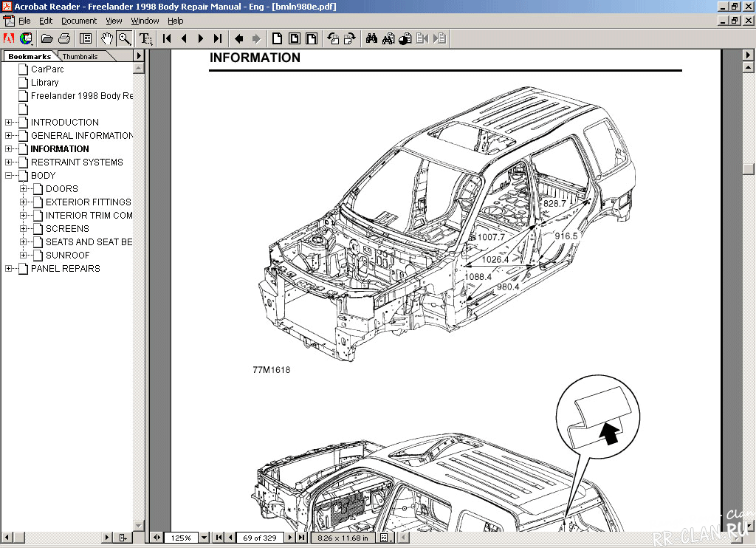Open the Document menu
The image size is (756, 548).
(x=78, y=21)
